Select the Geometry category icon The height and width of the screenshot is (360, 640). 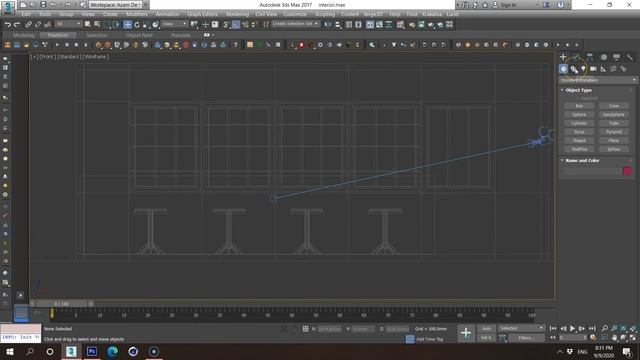(563, 69)
